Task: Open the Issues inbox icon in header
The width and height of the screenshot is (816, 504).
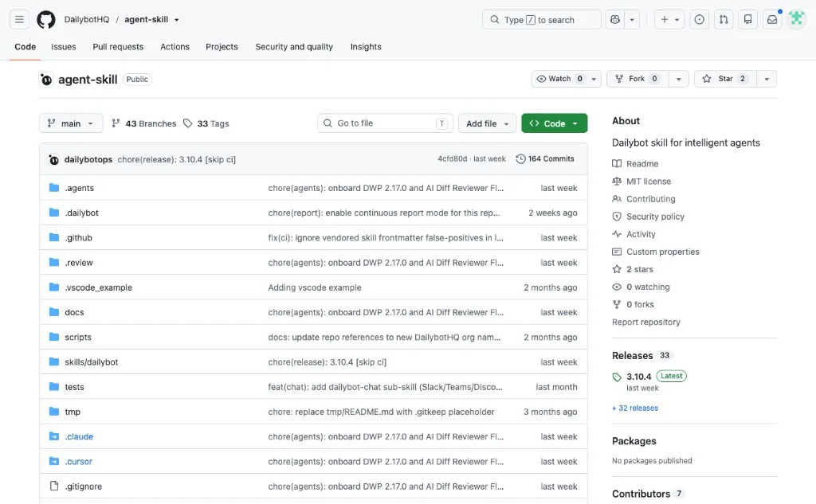Action: [x=700, y=20]
